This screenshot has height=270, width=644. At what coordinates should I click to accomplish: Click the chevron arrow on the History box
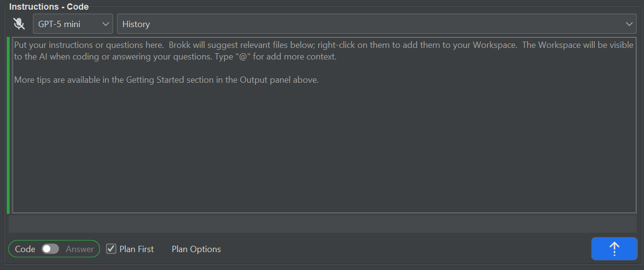click(x=629, y=24)
